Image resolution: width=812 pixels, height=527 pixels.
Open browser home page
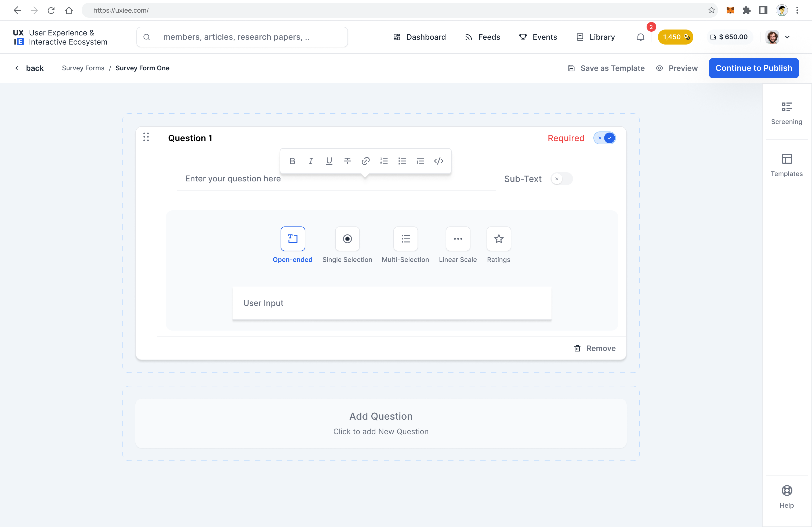(x=69, y=10)
